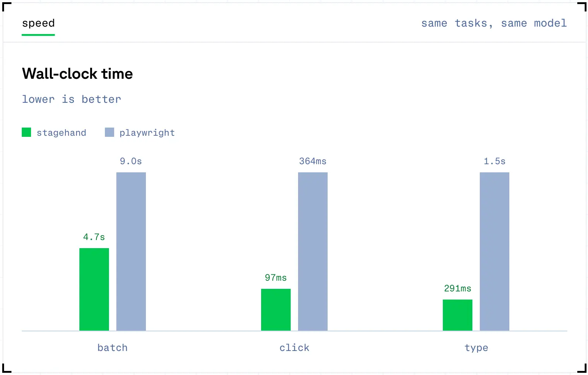Viewport: 588px width, 375px height.
Task: Toggle the stagehand legend label
Action: 61,133
